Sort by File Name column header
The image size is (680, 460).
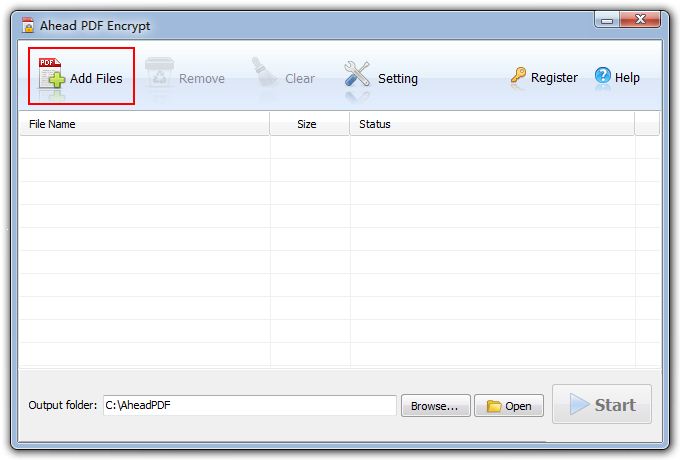144,124
